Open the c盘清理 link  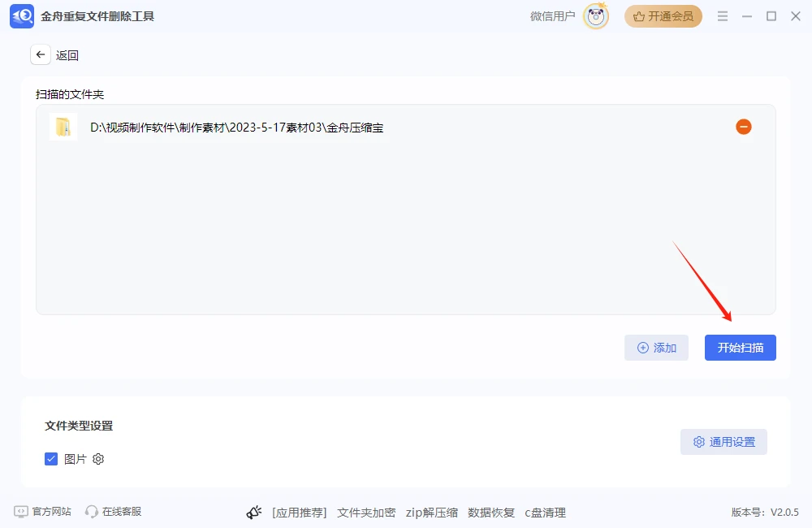click(545, 513)
